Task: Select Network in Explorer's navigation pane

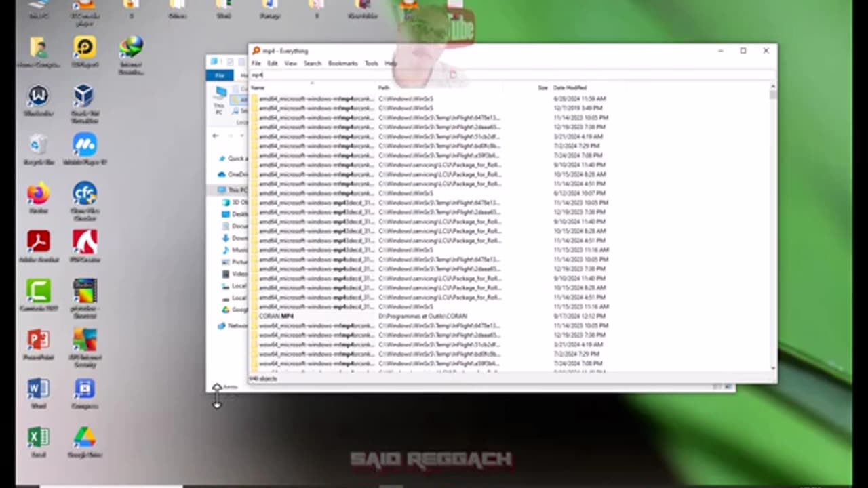Action: [x=233, y=325]
